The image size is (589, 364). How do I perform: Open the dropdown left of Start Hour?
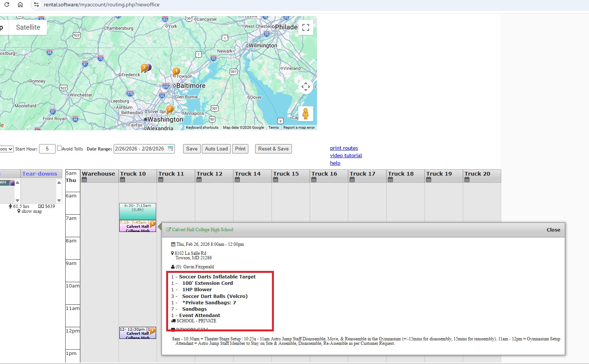pos(6,149)
